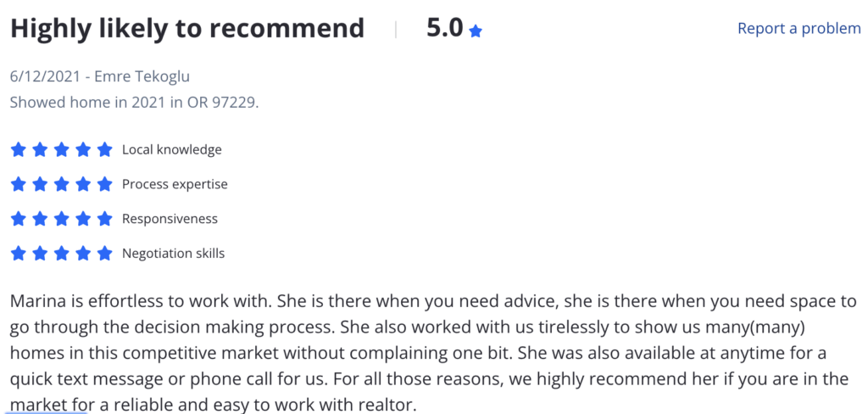
Task: Click the review date 6/12/2021
Action: click(x=46, y=76)
